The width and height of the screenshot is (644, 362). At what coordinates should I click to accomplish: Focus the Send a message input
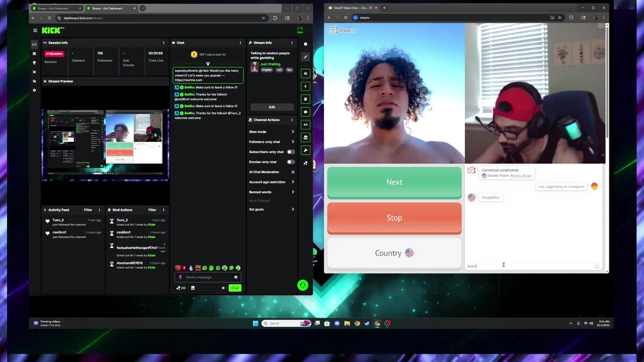click(x=207, y=277)
